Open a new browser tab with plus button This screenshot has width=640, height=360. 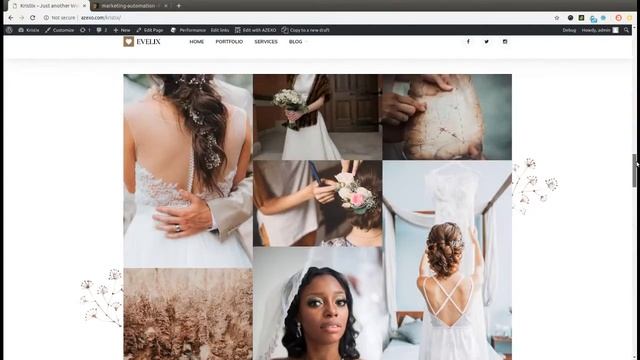click(x=179, y=6)
